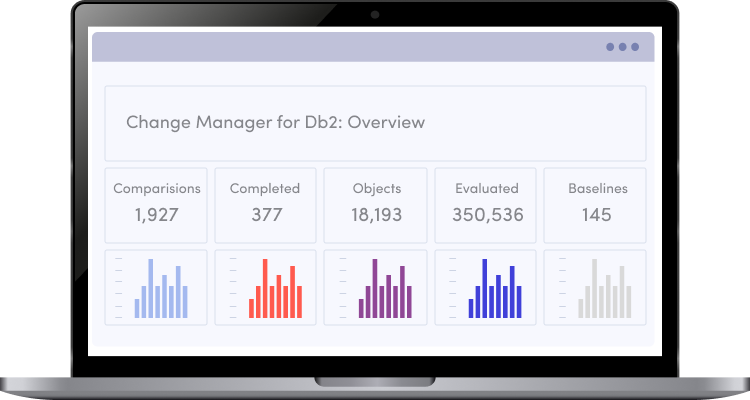Click the 377 completed value

pyautogui.click(x=266, y=214)
